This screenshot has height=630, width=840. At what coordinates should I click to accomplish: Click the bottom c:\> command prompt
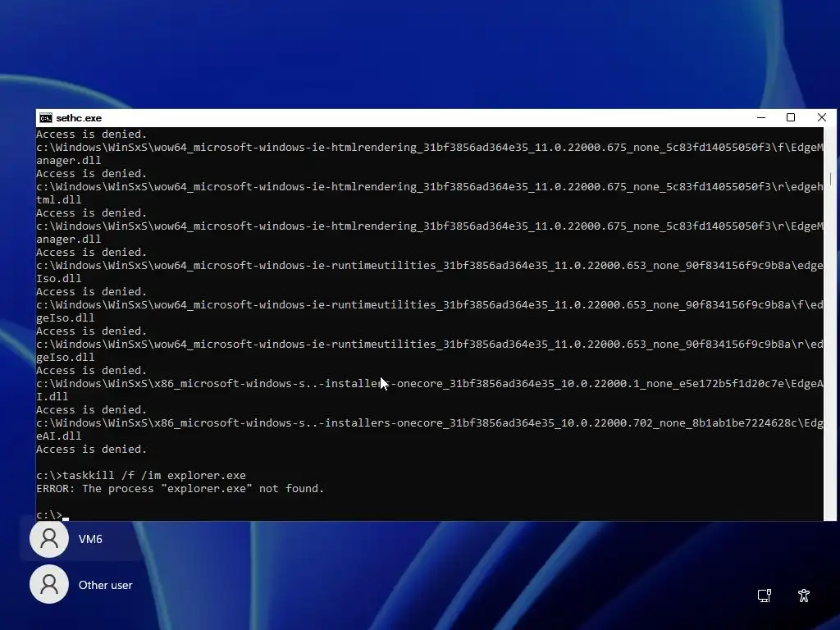tap(49, 515)
